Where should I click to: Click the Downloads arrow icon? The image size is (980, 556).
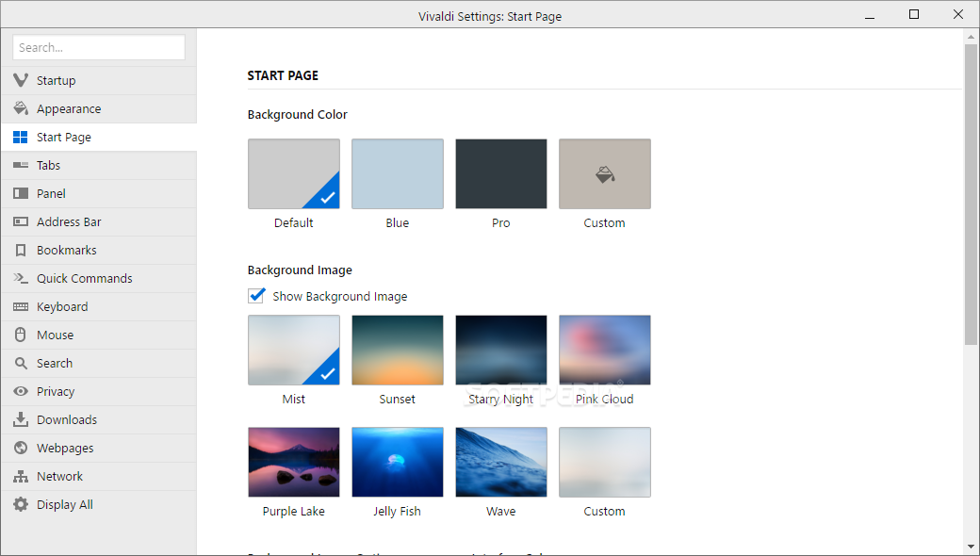[x=21, y=419]
